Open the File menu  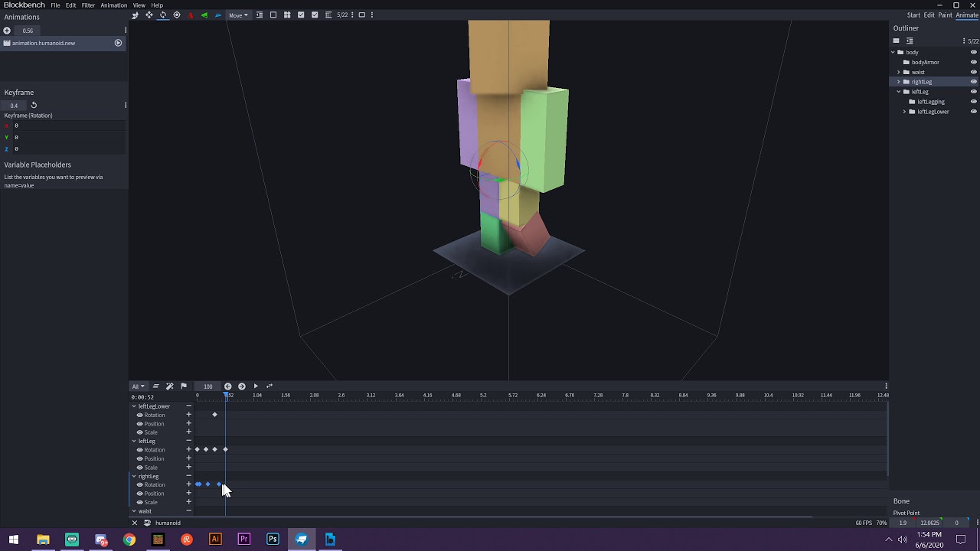point(56,5)
